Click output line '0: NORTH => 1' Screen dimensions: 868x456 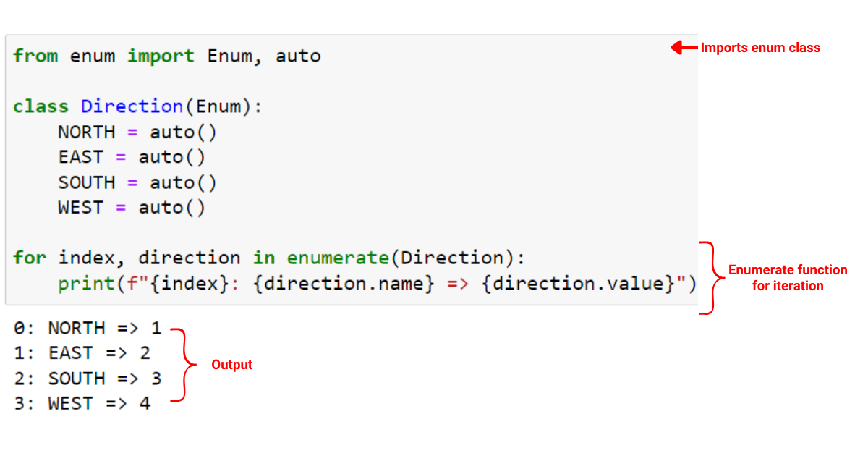[x=88, y=329]
